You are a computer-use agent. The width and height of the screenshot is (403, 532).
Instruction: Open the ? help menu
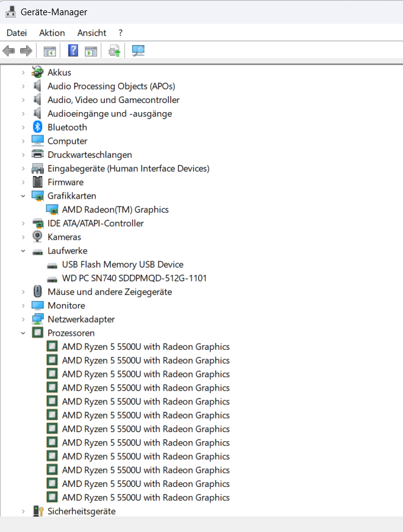point(120,32)
